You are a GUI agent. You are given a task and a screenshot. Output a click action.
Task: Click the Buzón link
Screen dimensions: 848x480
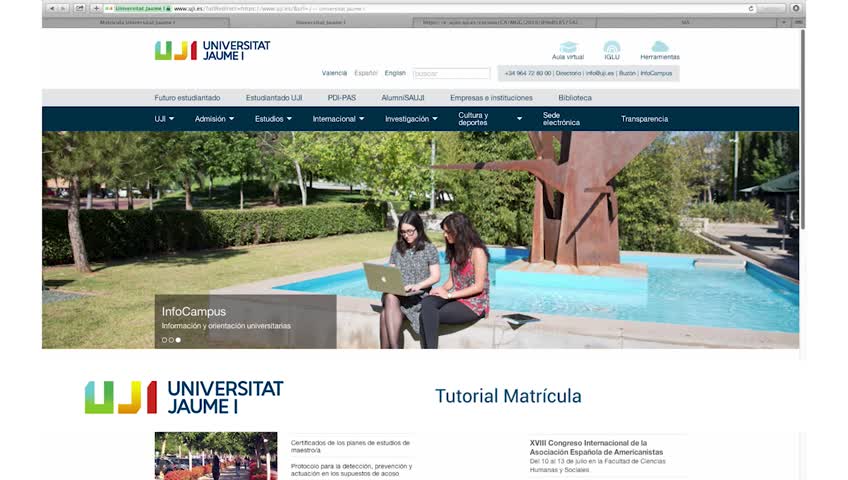coord(627,74)
